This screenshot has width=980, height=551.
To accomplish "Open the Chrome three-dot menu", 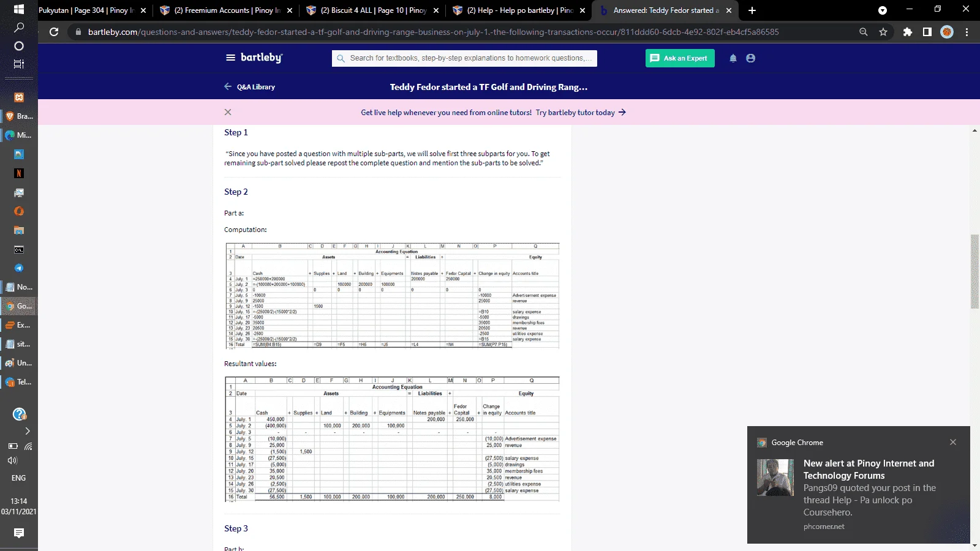I will [967, 32].
